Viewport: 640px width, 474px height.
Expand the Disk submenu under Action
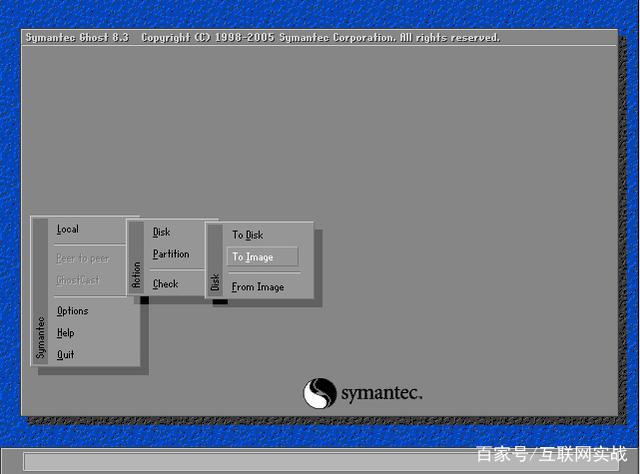point(161,232)
